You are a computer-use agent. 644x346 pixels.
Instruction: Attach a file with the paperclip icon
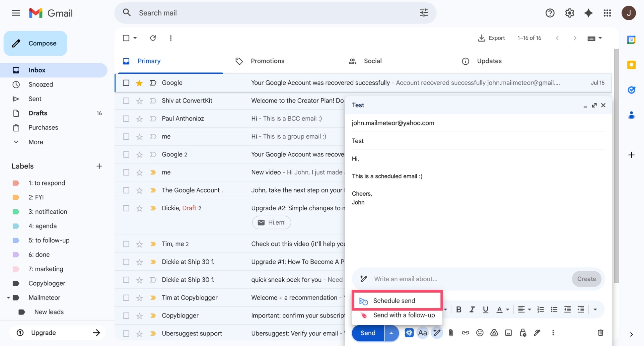pos(451,333)
